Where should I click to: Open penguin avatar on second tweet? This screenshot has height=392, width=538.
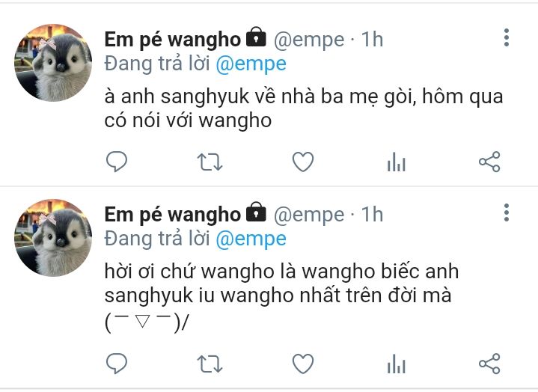tap(53, 238)
